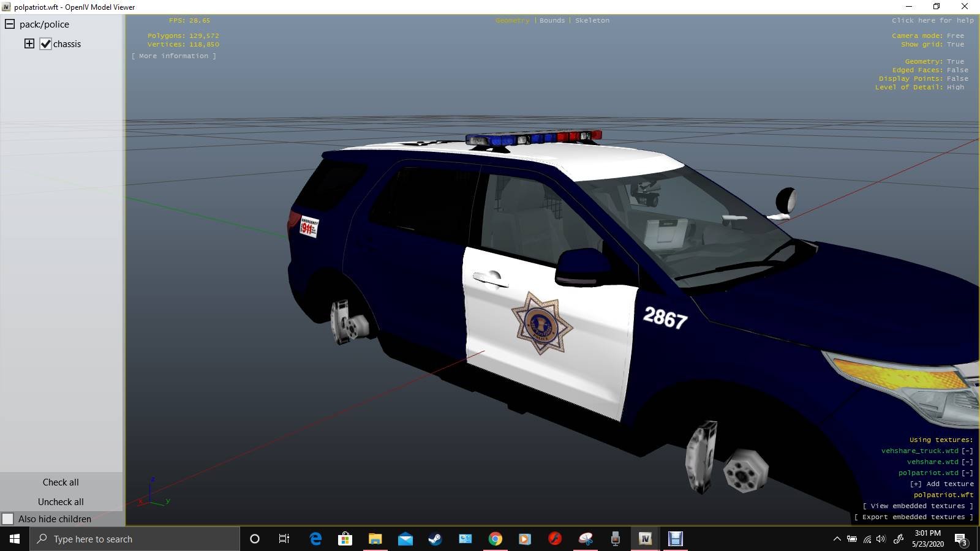
Task: Remove the vehshare.wtd texture
Action: 967,462
